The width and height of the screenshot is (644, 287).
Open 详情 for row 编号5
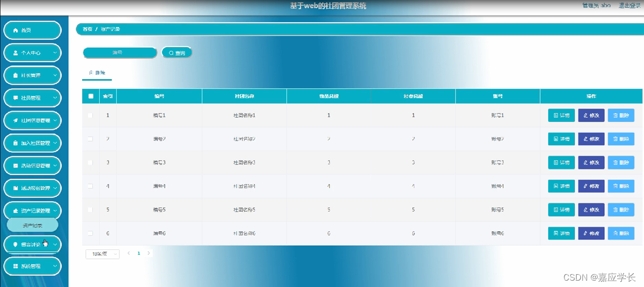click(x=561, y=210)
